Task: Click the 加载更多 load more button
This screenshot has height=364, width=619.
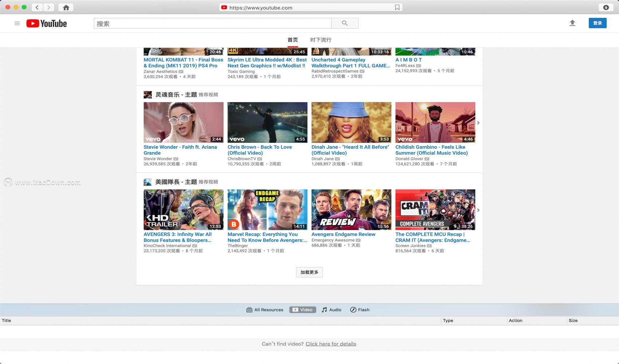Action: pos(309,272)
